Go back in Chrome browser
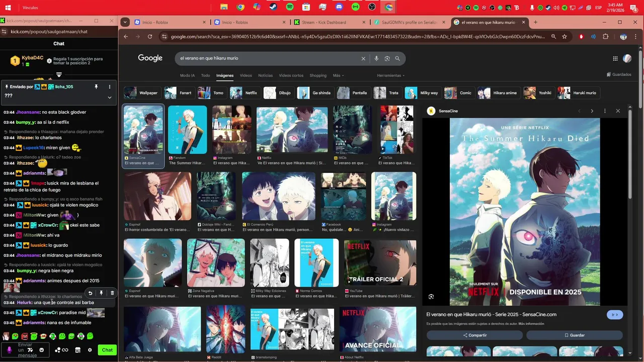This screenshot has width=644, height=362. [126, 37]
